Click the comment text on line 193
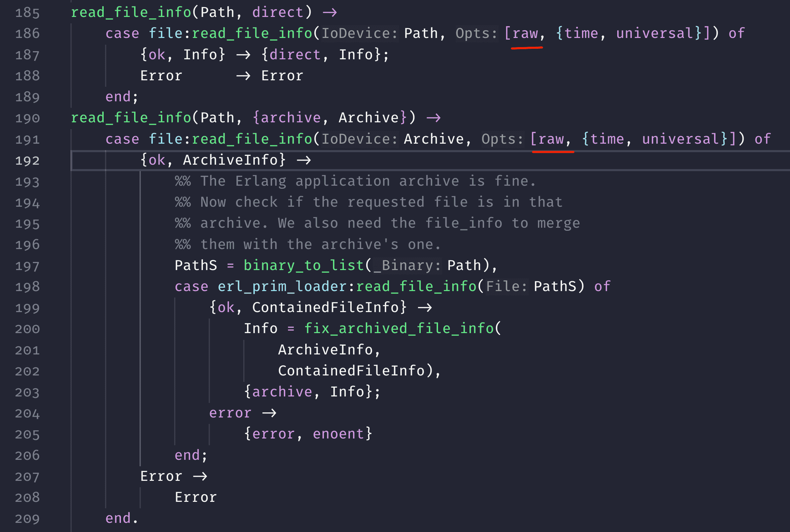 [355, 181]
